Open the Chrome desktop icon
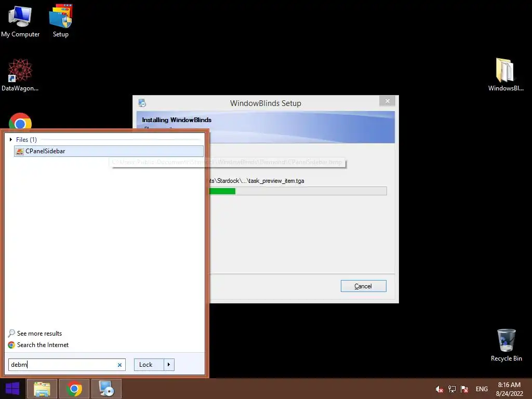 20,122
